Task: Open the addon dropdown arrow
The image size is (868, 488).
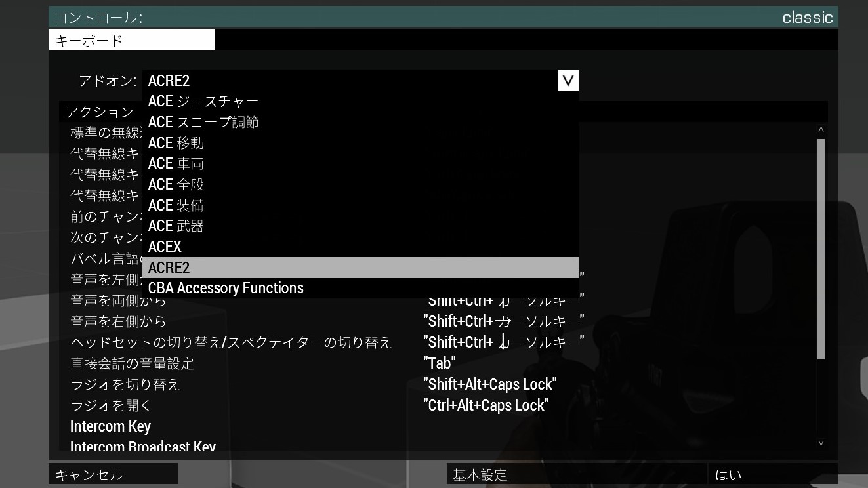Action: 568,81
